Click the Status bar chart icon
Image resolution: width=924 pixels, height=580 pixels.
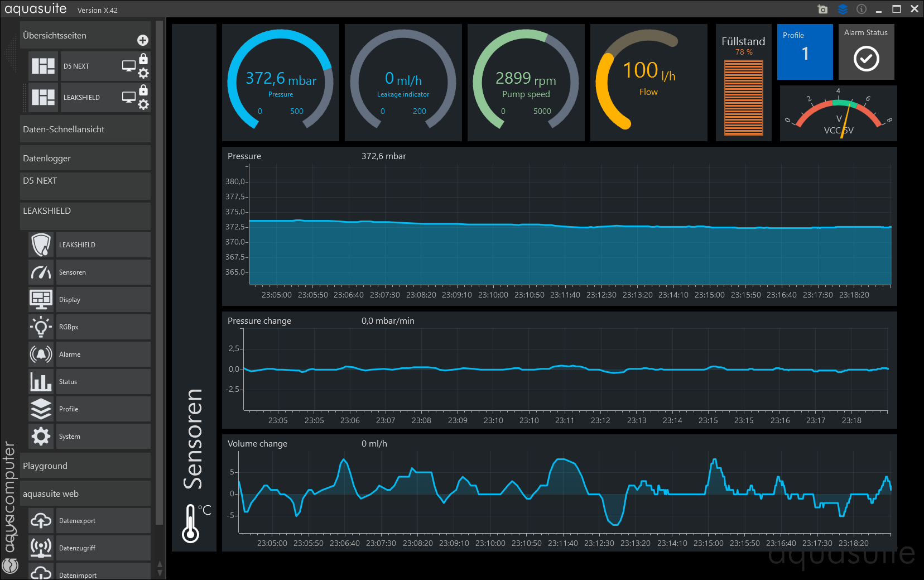click(x=41, y=382)
